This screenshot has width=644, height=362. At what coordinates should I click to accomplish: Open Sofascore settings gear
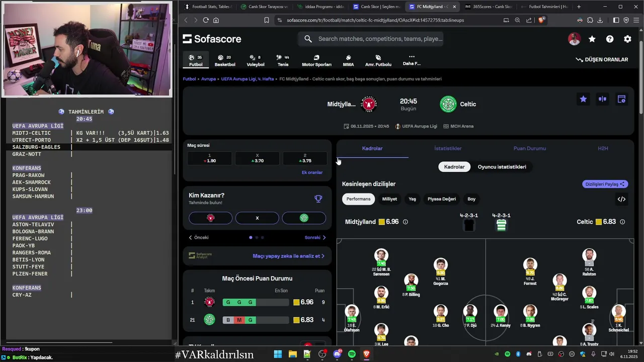click(x=627, y=39)
